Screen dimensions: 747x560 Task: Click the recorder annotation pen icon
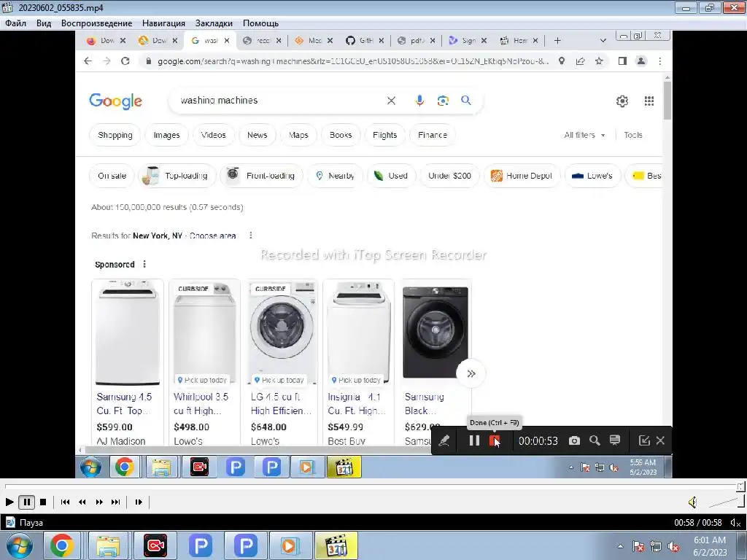tap(444, 440)
